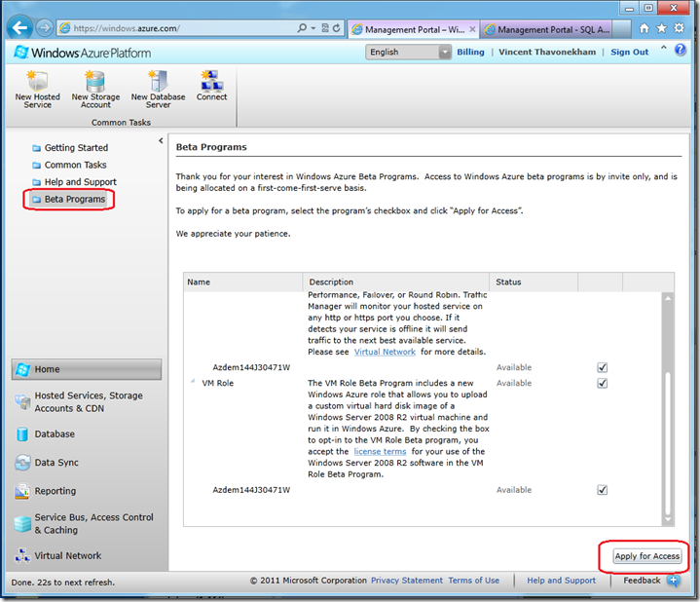Open the browser home icon
The image size is (700, 602).
coord(644,28)
